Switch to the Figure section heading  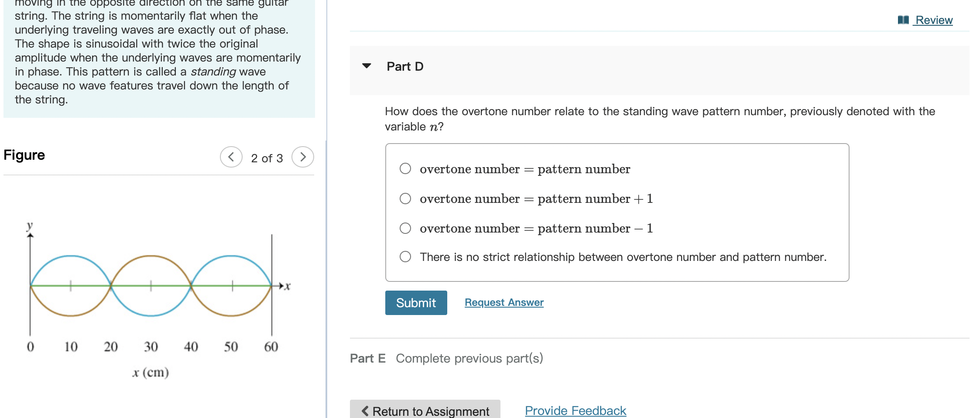[24, 155]
